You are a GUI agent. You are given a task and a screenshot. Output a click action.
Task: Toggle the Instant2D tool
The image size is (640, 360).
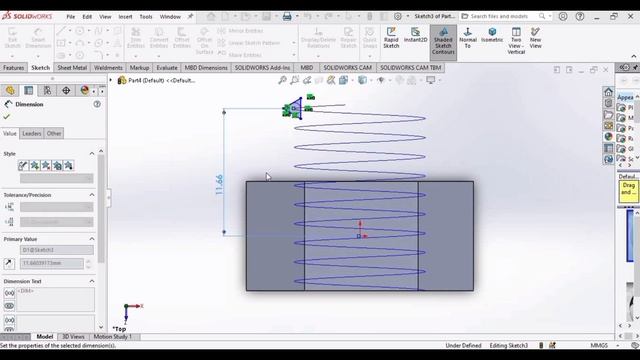(x=415, y=35)
